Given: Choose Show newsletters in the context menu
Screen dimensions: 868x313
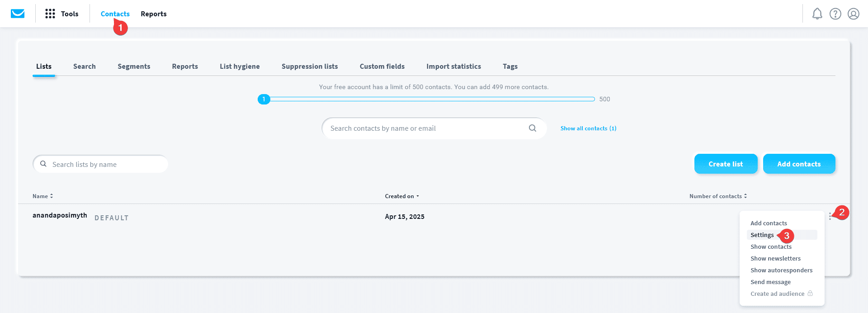Looking at the screenshot, I should (x=775, y=258).
